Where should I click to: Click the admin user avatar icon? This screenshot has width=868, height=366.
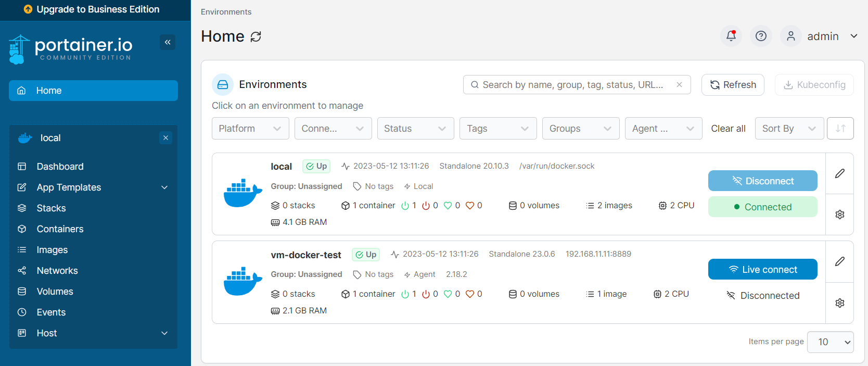(790, 36)
